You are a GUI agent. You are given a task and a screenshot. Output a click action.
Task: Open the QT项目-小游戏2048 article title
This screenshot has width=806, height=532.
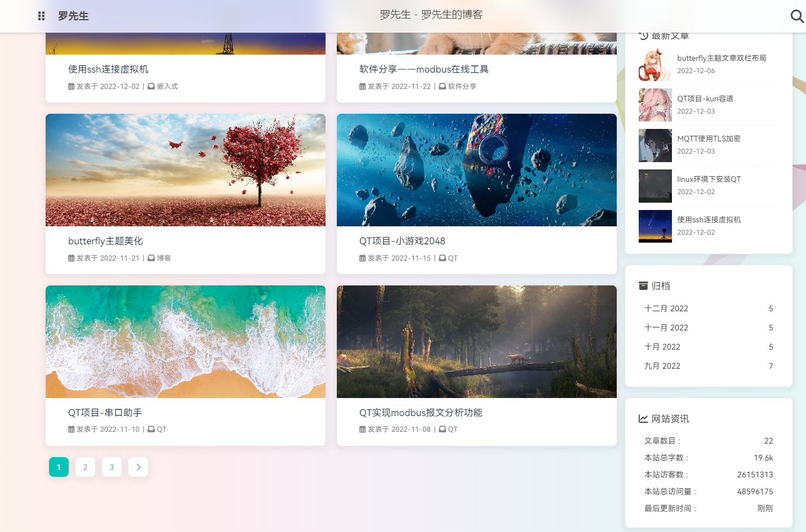click(x=402, y=241)
